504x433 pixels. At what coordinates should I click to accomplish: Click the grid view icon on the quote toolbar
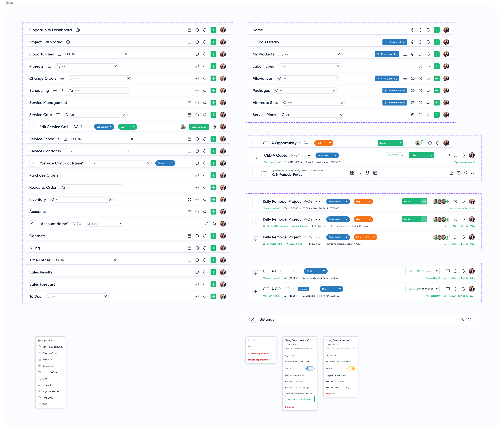352,173
